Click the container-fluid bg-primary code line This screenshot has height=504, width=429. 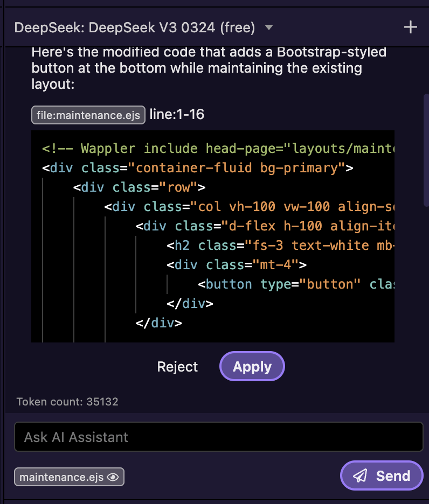click(x=197, y=168)
